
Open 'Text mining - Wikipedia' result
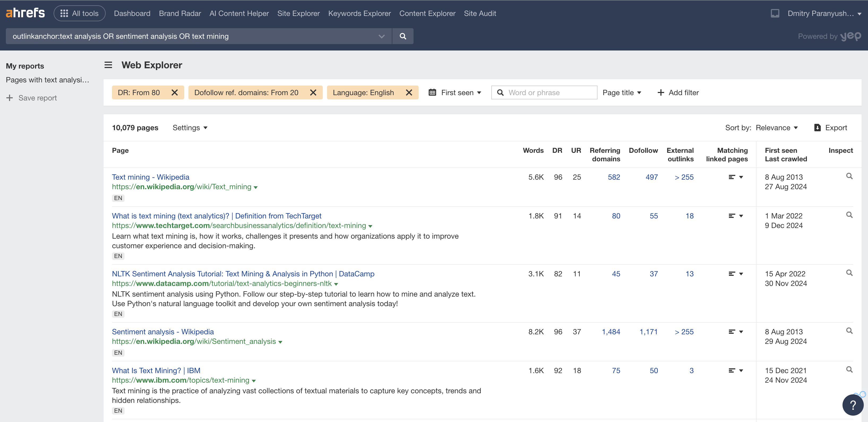pos(150,177)
